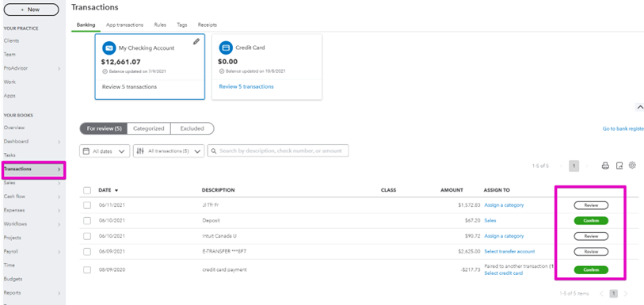Open the Tags tab
The image size is (644, 305).
pyautogui.click(x=182, y=25)
